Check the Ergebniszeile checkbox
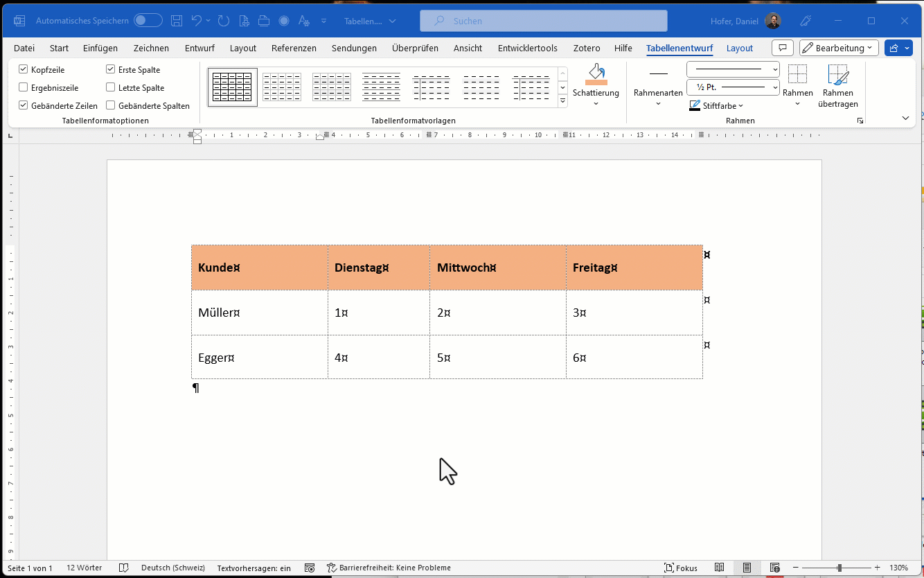Screen dimensions: 924x578 click(24, 88)
